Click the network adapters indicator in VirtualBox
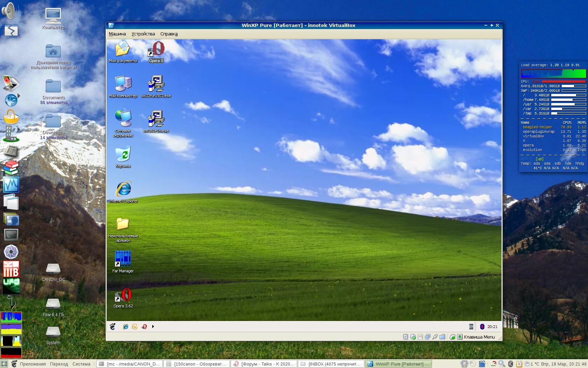The image size is (588, 368). click(428, 337)
